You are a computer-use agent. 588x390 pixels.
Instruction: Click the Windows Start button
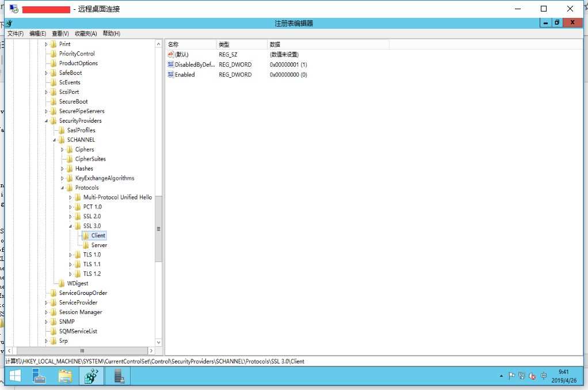[15, 376]
